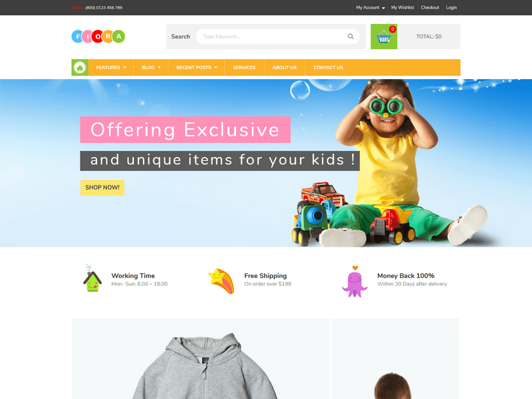Open the shopping basket cart icon
The height and width of the screenshot is (399, 532).
pyautogui.click(x=384, y=37)
